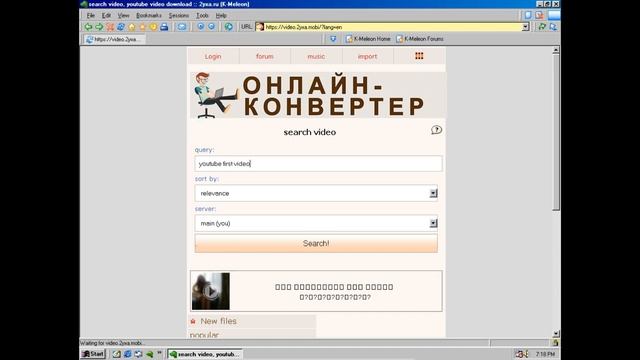The width and height of the screenshot is (640, 360).
Task: Click the 'search video, youtub...' taskbar button
Action: click(205, 354)
